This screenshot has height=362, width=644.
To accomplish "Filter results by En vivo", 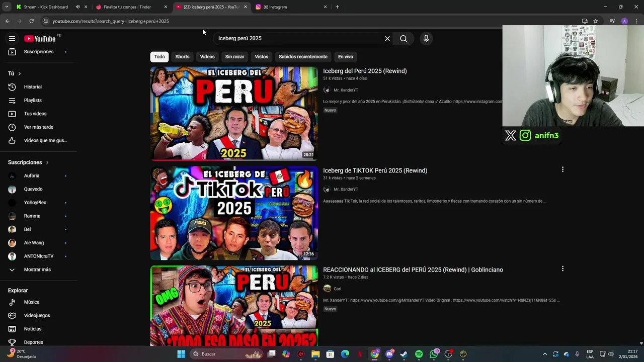I will pos(345,57).
